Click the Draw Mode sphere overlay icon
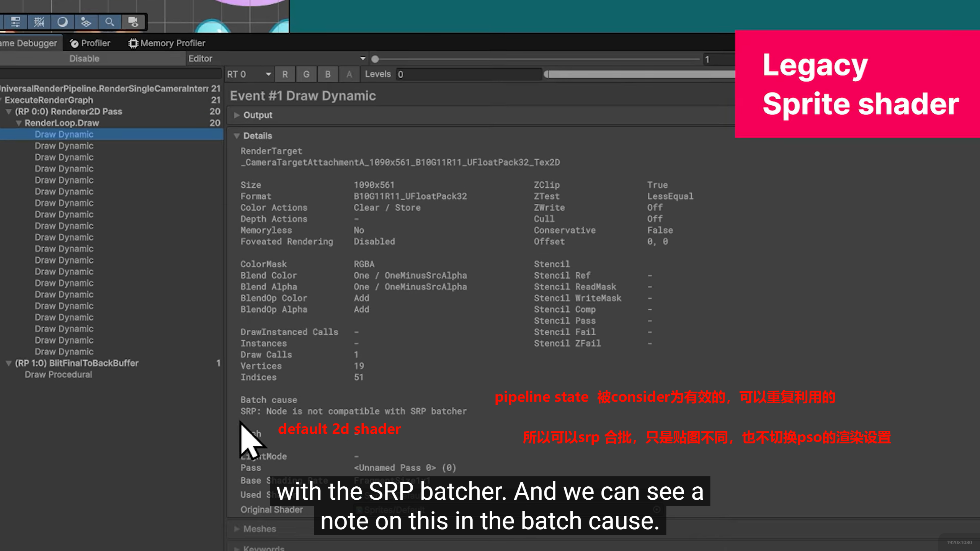This screenshot has width=980, height=551. tap(62, 22)
